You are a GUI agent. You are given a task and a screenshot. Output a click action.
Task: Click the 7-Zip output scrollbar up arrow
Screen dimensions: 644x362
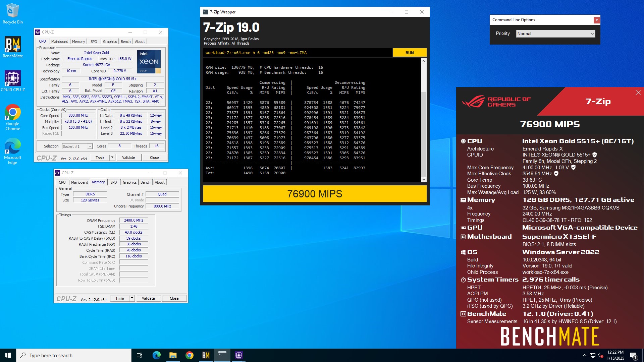pyautogui.click(x=424, y=61)
